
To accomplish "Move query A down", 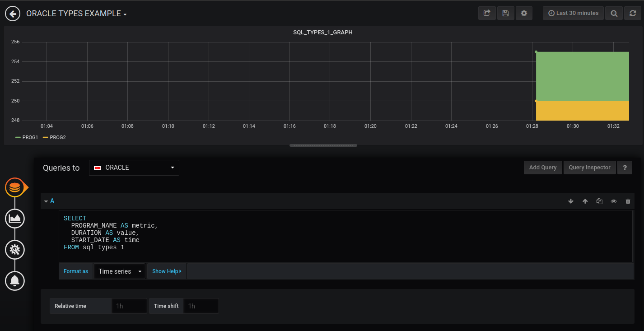I will click(571, 201).
